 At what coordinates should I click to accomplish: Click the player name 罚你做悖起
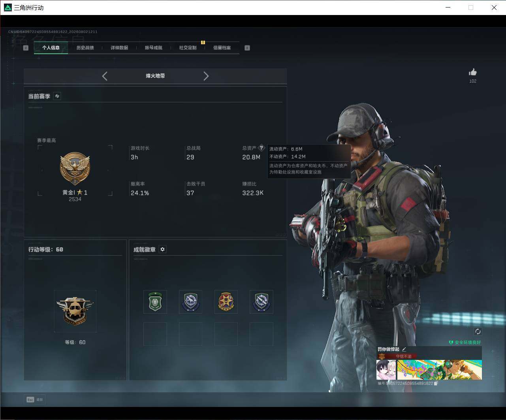pyautogui.click(x=388, y=349)
